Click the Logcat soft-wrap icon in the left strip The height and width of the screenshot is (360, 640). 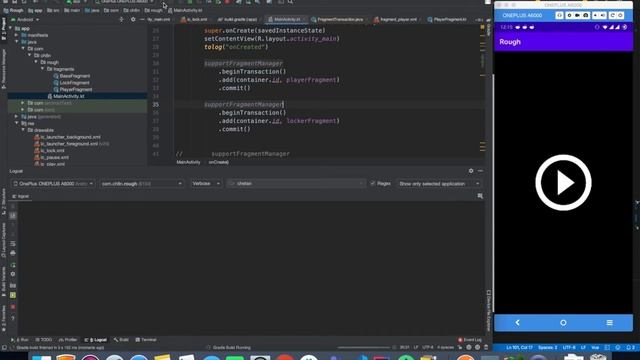(x=13, y=244)
